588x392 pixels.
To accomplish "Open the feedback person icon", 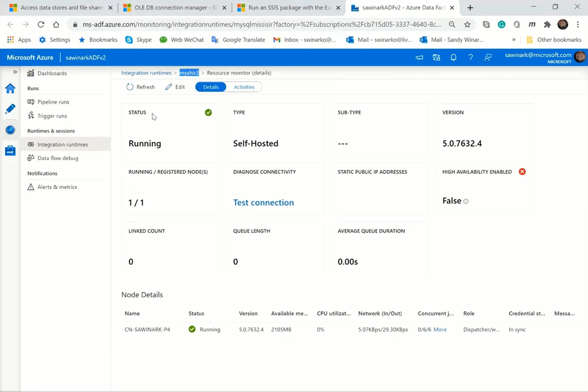I will [488, 58].
